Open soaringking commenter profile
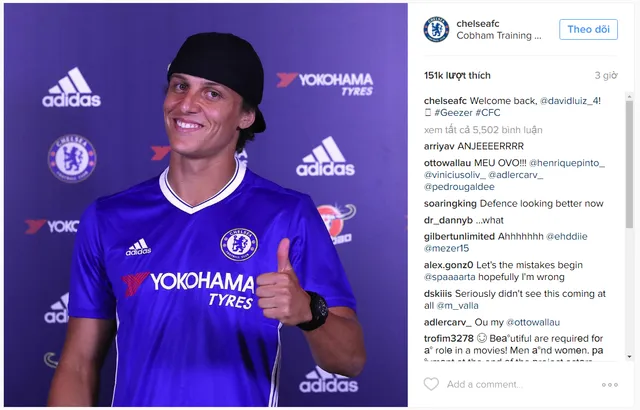The image size is (640, 410). pyautogui.click(x=450, y=204)
